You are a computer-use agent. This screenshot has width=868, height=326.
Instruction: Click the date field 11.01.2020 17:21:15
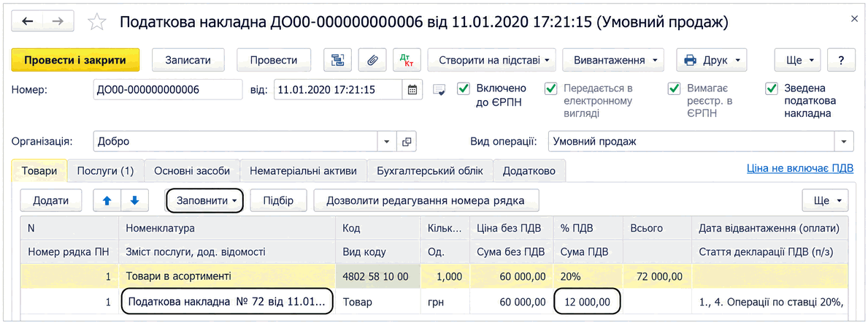point(339,90)
